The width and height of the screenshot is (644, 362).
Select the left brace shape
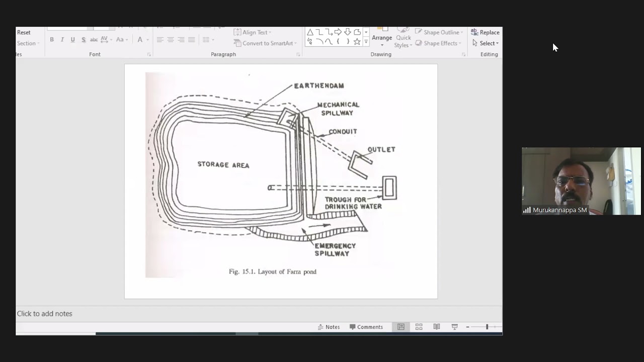pos(338,42)
